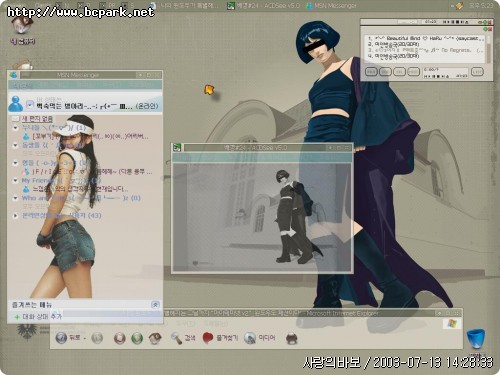Collapse the My Friends group
500x375 pixels.
click(x=15, y=181)
